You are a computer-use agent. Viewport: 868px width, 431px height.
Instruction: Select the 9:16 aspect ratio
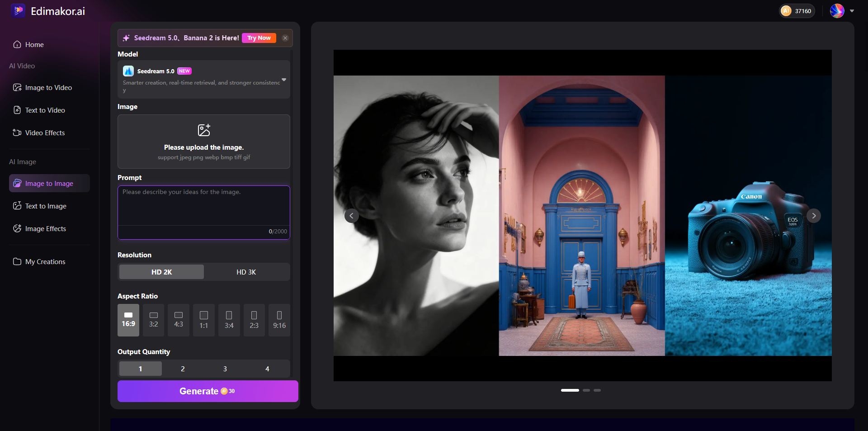point(279,320)
